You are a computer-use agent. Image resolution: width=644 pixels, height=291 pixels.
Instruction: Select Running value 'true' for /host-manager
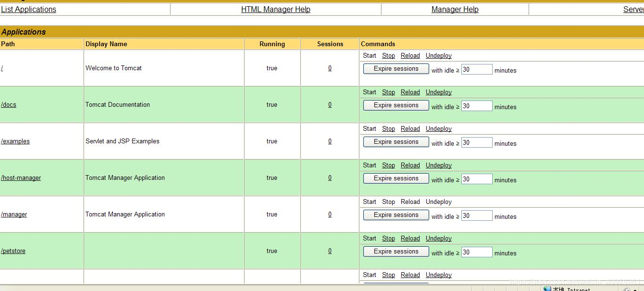point(272,177)
